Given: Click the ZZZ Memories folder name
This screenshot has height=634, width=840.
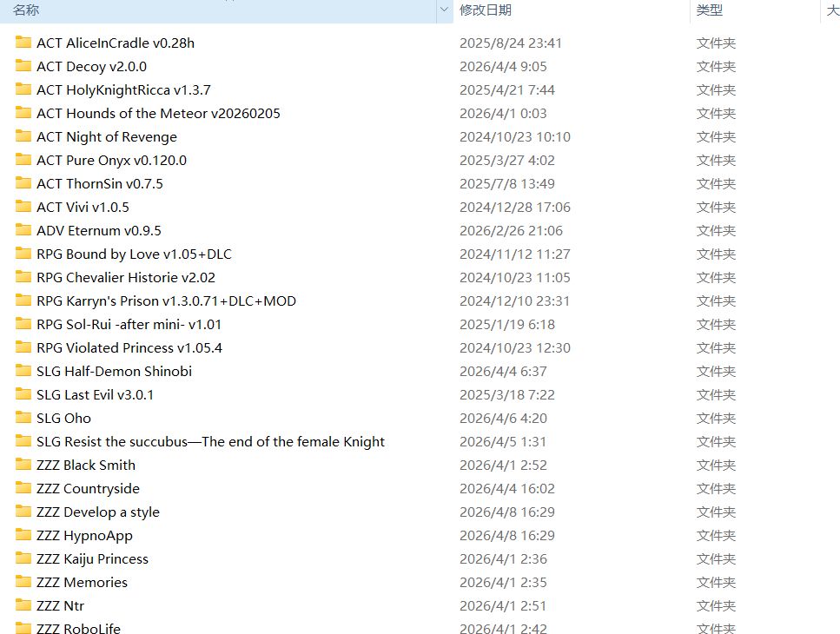Looking at the screenshot, I should (83, 582).
